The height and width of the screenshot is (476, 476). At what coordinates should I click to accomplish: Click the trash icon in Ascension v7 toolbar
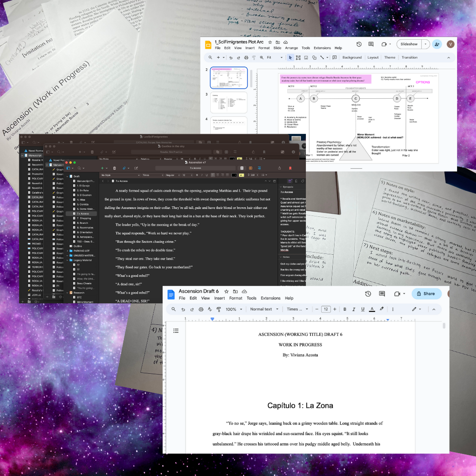tap(115, 168)
